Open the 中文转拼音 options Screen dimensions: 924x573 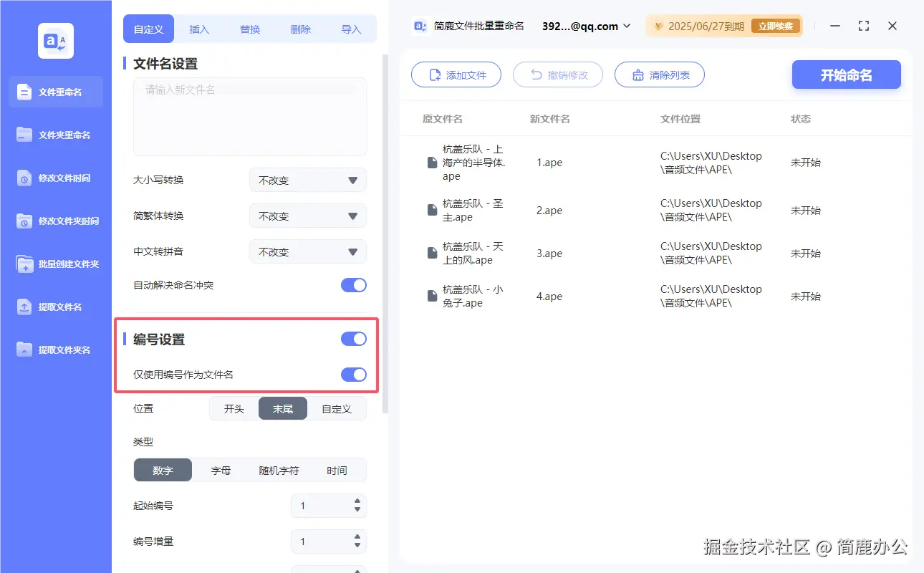point(307,251)
